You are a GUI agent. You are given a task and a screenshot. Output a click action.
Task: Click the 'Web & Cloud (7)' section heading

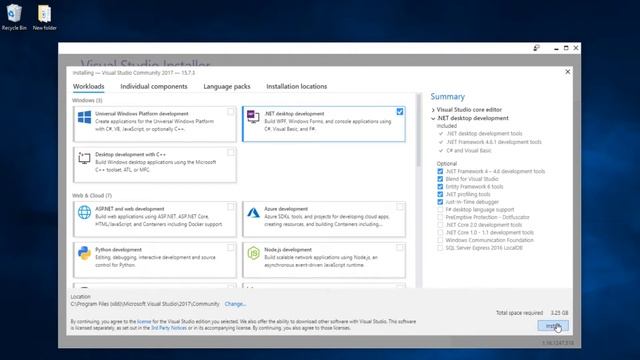click(x=92, y=196)
